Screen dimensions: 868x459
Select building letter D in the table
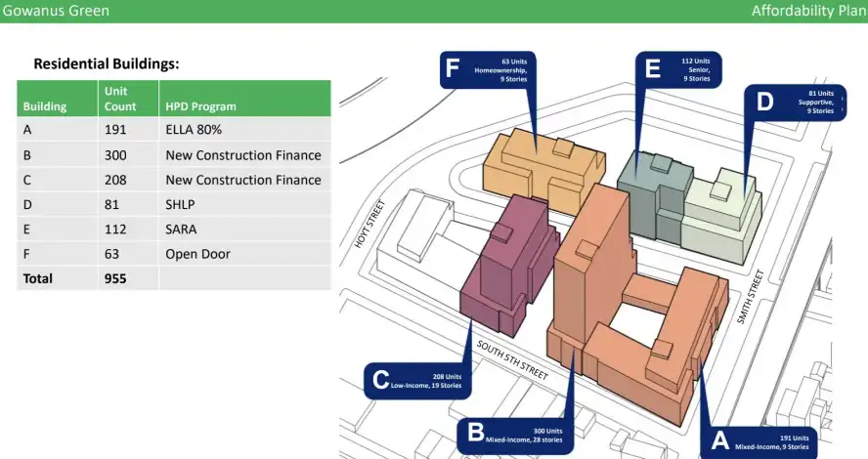click(27, 205)
